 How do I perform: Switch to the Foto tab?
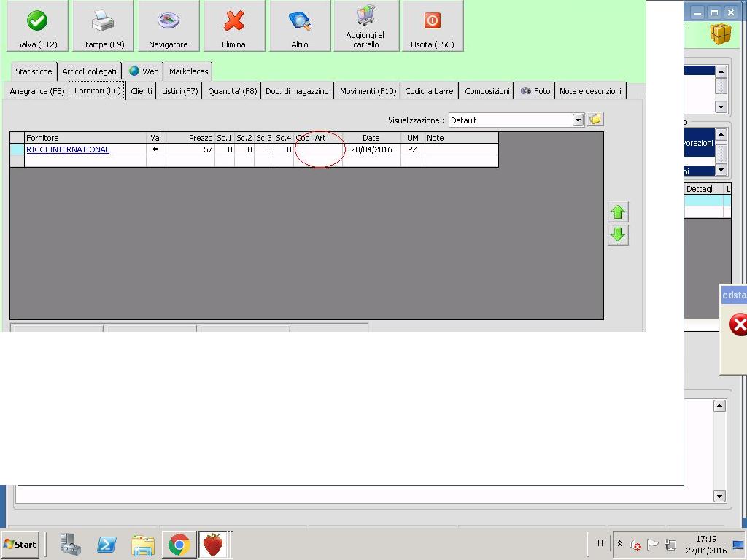[x=535, y=91]
